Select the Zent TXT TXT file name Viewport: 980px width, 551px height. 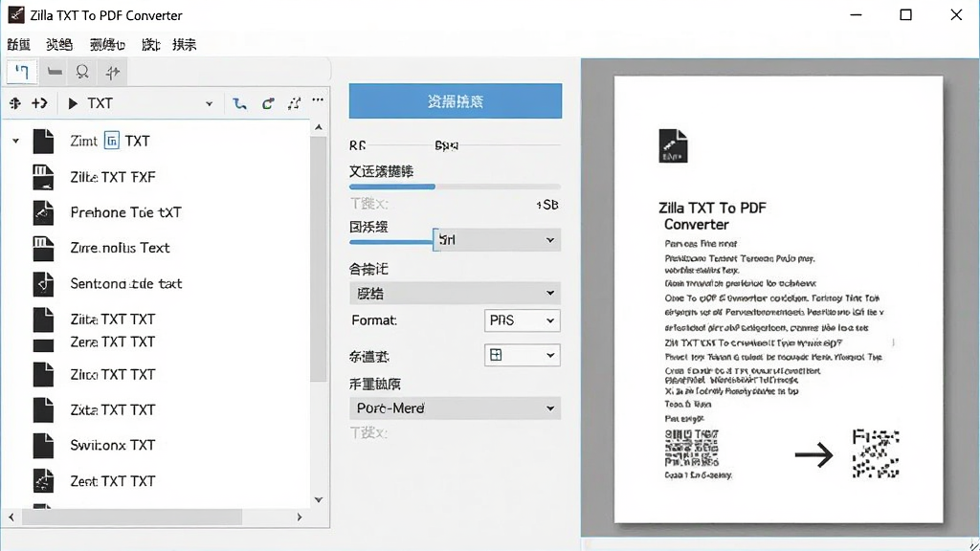pos(113,481)
